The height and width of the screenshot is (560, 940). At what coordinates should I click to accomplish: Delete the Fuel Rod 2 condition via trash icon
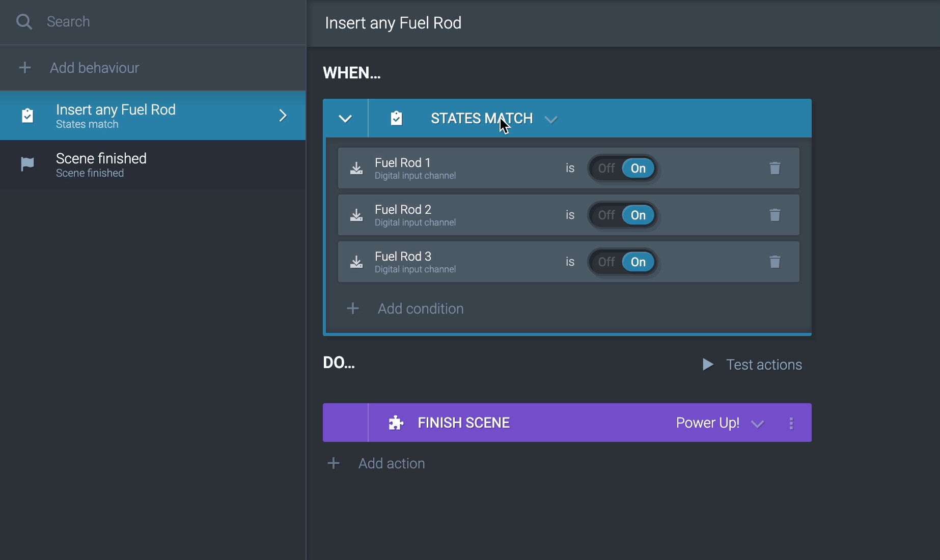[775, 215]
